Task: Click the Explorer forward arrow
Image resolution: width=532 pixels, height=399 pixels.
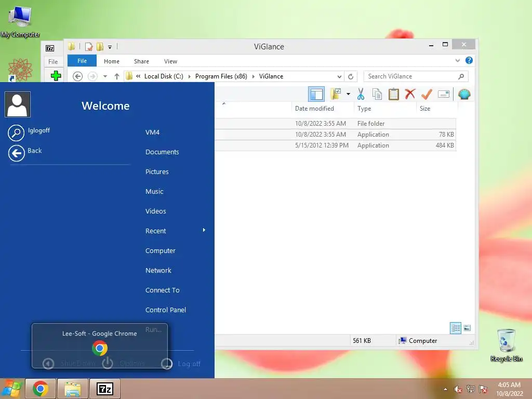Action: pyautogui.click(x=92, y=76)
